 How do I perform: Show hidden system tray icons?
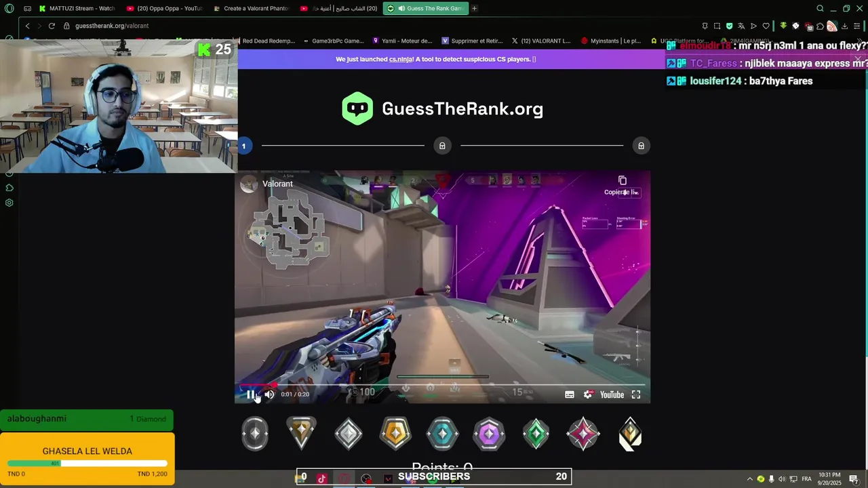[x=749, y=479]
